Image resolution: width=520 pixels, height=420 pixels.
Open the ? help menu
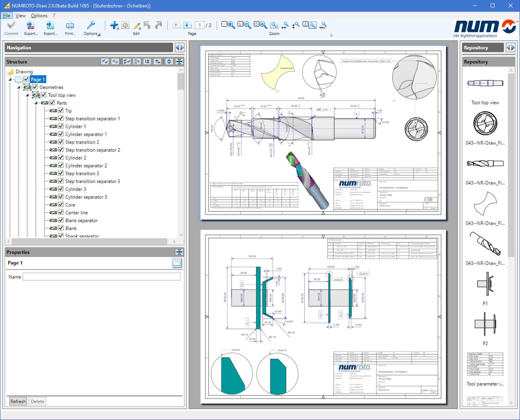click(54, 16)
